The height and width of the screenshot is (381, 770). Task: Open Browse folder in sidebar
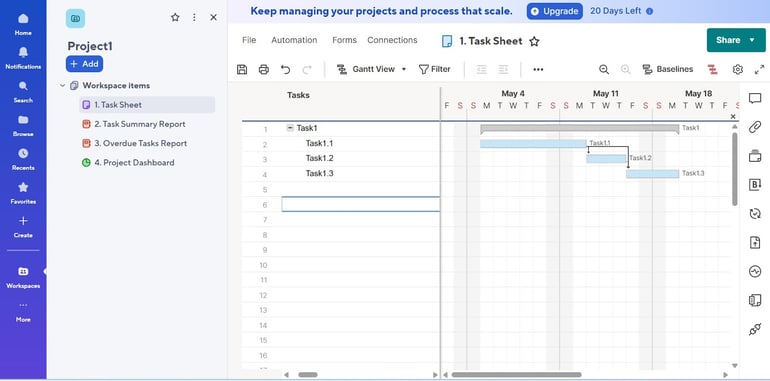(x=23, y=126)
